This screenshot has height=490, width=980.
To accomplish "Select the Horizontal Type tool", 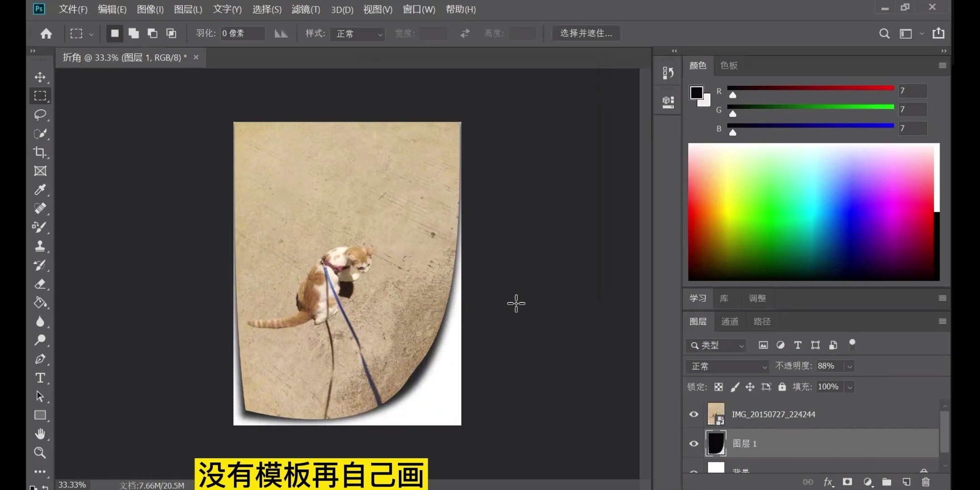I will (40, 378).
